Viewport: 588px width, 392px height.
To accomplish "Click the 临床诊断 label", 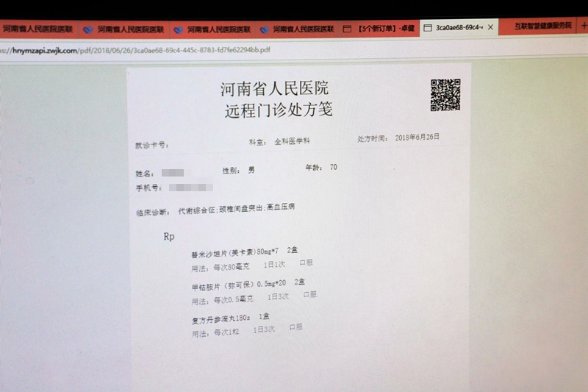I will pyautogui.click(x=153, y=213).
